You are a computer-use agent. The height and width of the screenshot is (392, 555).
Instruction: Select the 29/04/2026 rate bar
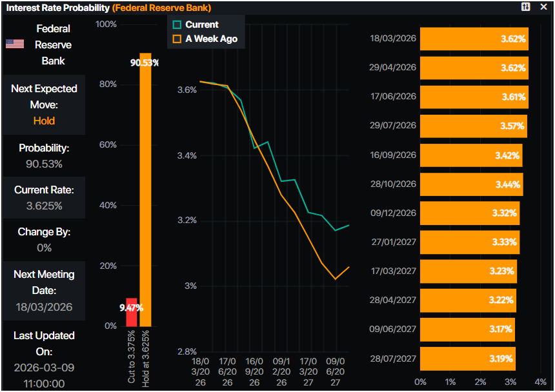[x=474, y=68]
